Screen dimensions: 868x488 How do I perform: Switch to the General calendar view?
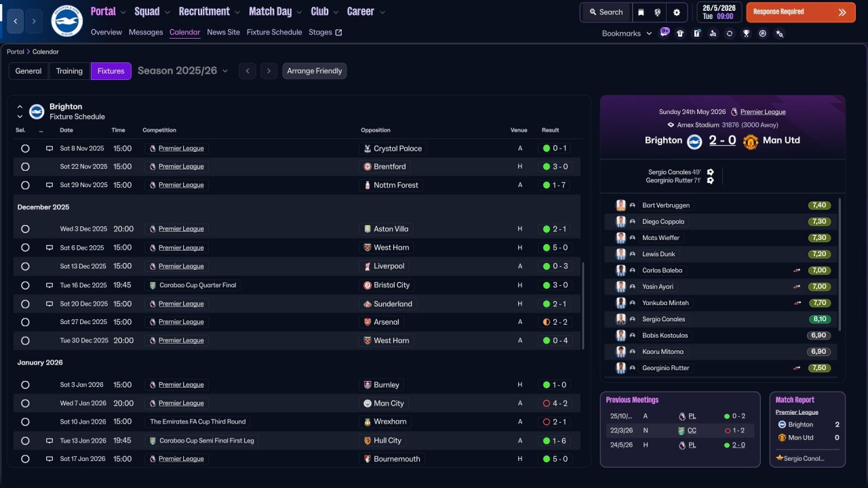28,71
